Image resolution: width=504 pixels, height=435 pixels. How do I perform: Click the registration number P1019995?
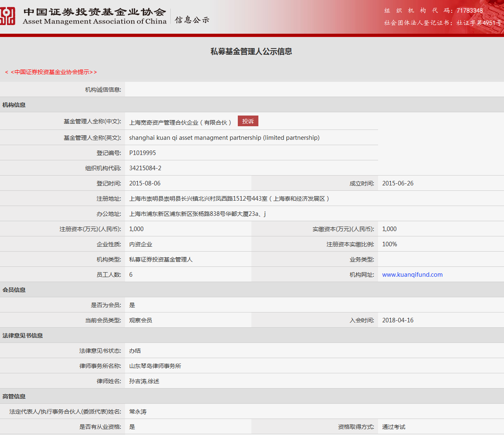(x=142, y=153)
